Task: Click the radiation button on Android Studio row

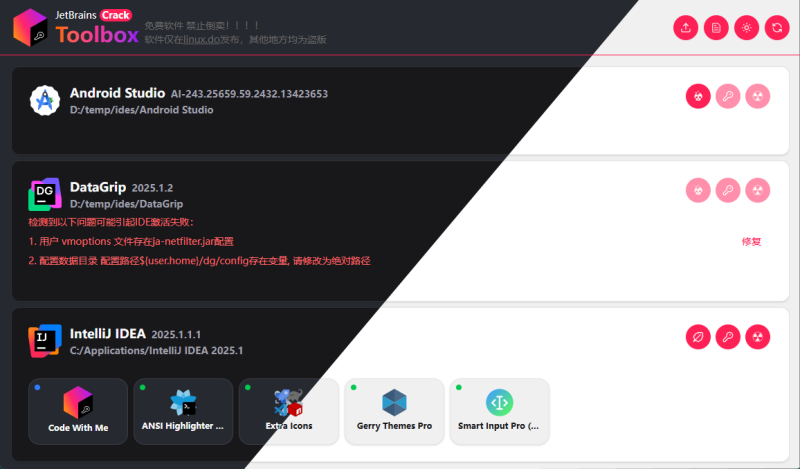Action: 758,96
